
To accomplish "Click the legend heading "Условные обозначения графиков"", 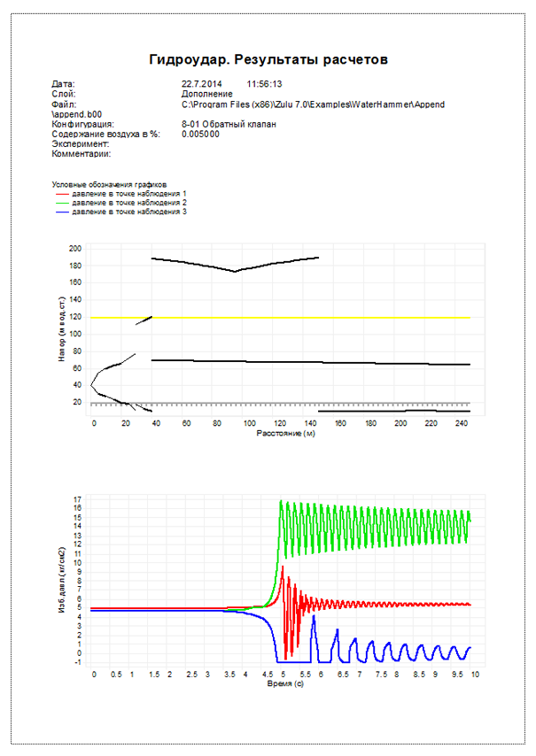I will (110, 184).
